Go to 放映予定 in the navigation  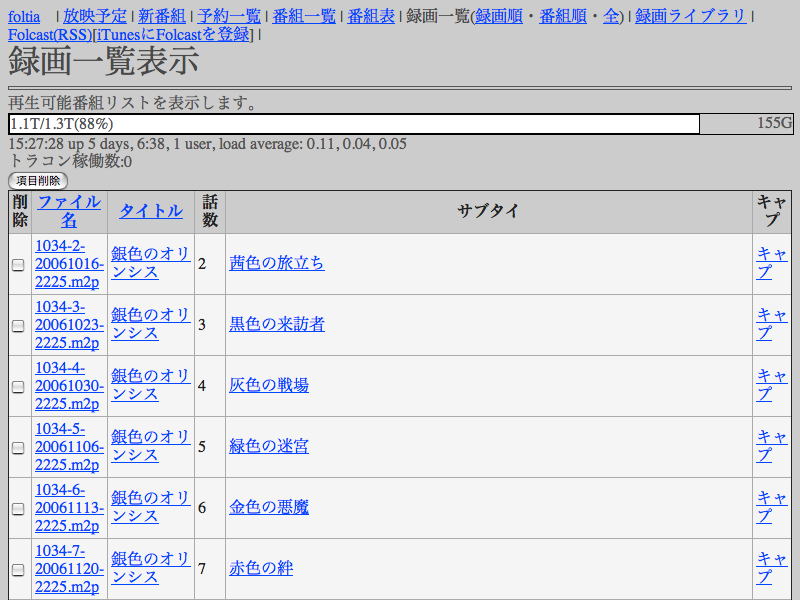[x=94, y=16]
